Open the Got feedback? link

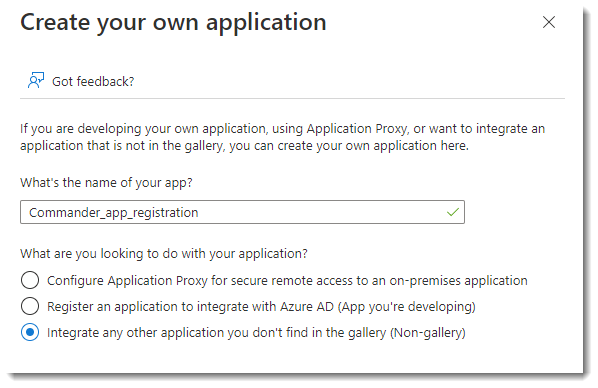(93, 81)
